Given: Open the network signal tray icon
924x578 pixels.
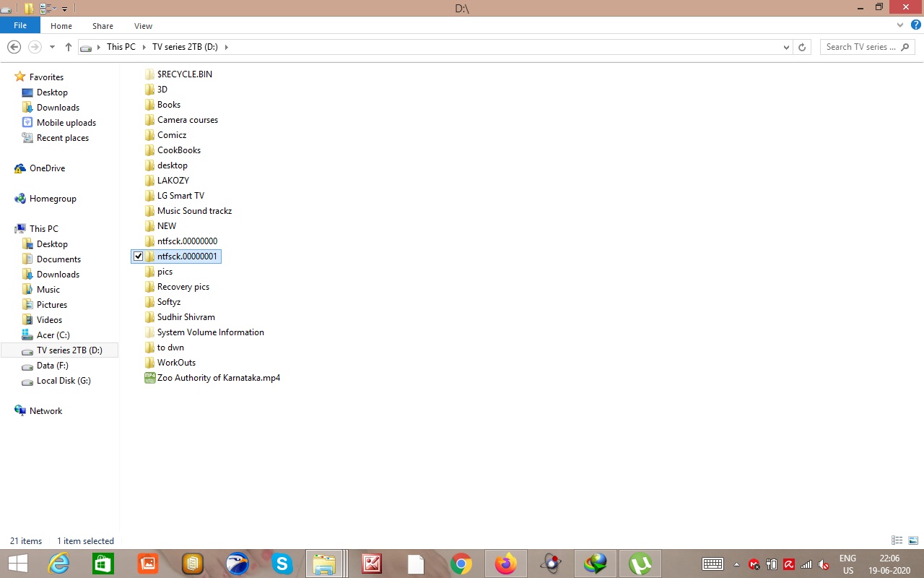Looking at the screenshot, I should pyautogui.click(x=806, y=564).
